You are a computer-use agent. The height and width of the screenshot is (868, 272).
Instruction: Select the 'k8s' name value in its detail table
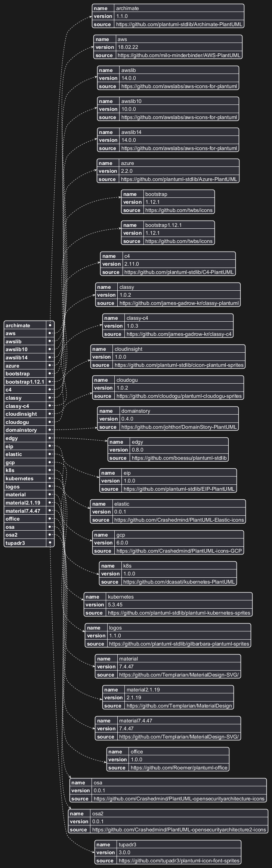tap(127, 566)
